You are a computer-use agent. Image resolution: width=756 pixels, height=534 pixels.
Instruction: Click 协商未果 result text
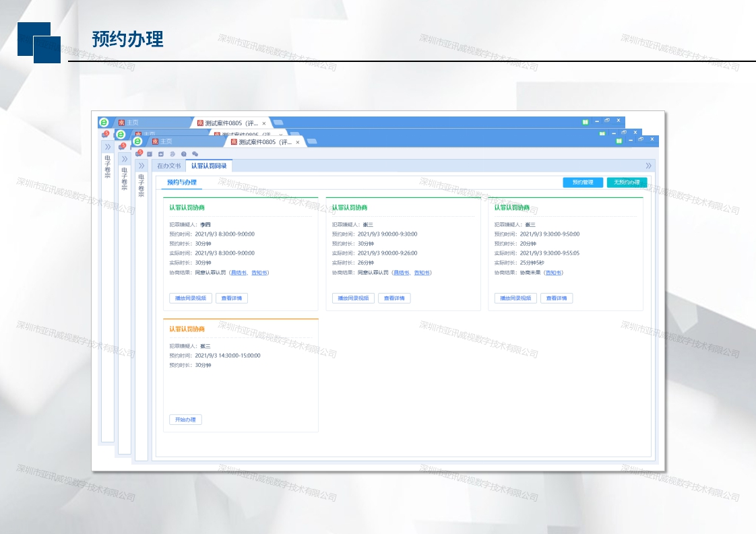coord(530,273)
